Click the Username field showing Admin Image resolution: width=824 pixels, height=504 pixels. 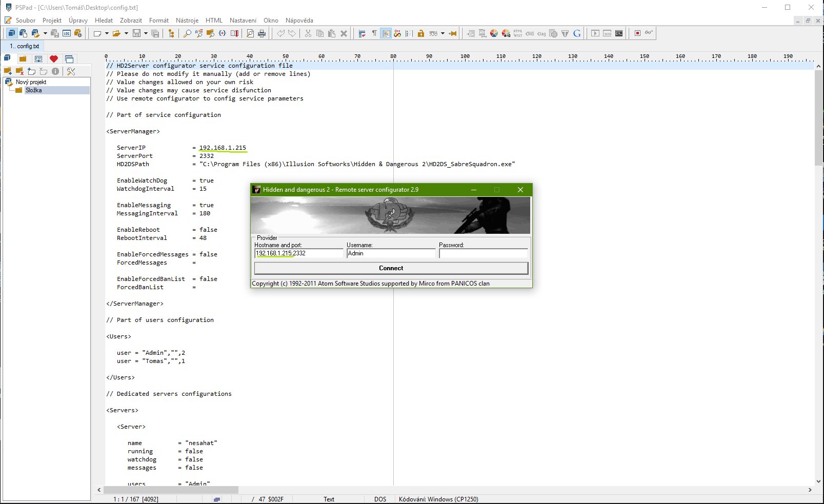pos(391,253)
